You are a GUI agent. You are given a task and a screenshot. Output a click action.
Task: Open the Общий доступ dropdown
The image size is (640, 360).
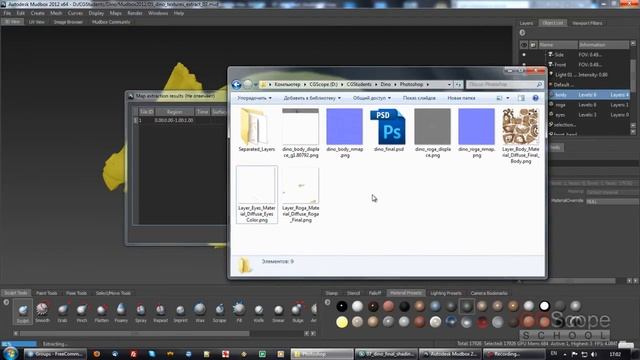click(x=372, y=98)
